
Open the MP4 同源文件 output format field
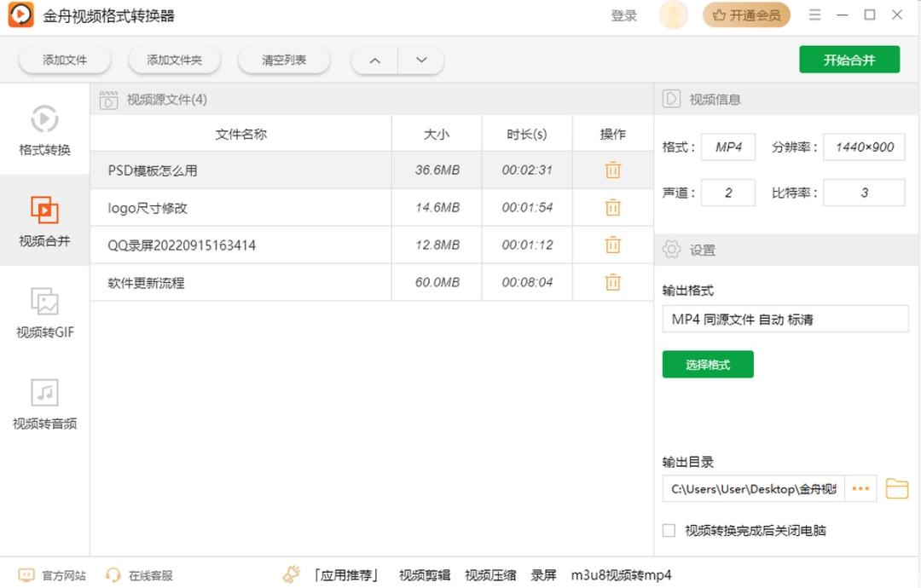click(785, 319)
